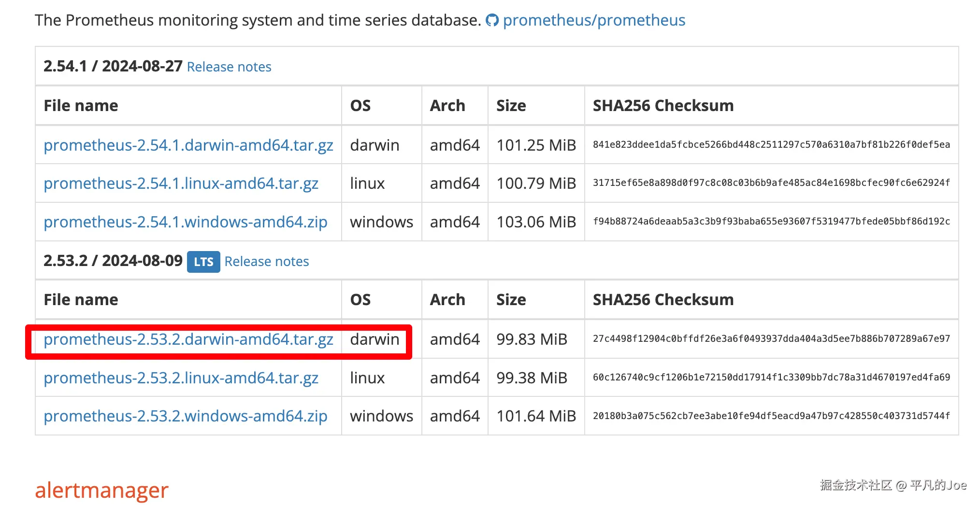The image size is (980, 505).
Task: Open Release notes for version 2.54.1
Action: tap(229, 67)
